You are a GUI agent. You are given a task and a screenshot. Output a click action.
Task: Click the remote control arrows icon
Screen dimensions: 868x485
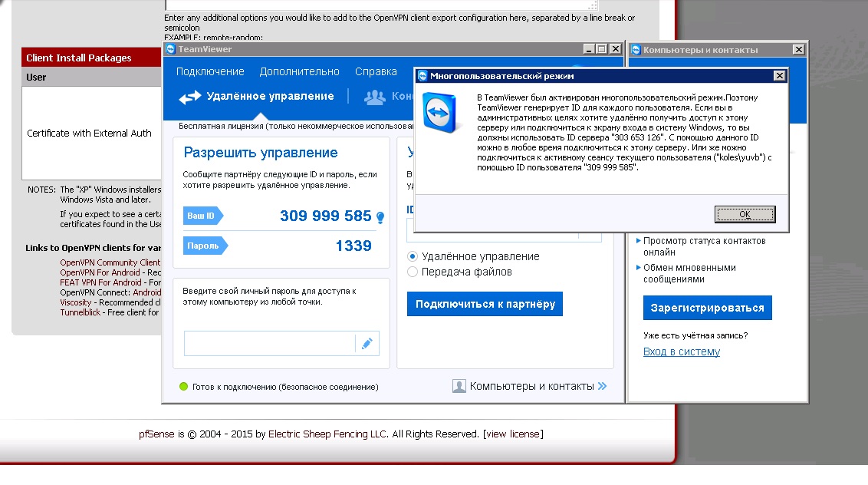pos(190,97)
